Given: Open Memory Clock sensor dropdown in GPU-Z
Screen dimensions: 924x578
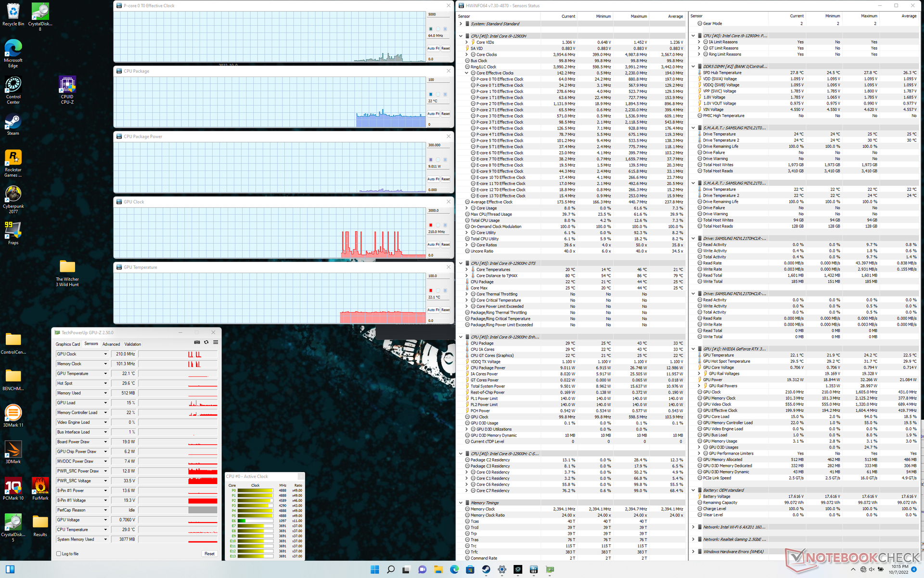Looking at the screenshot, I should click(105, 364).
